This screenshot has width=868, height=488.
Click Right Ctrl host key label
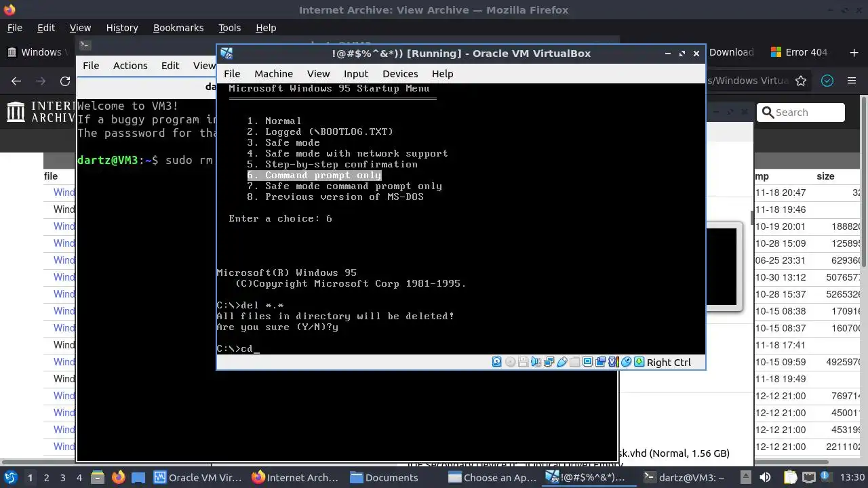(669, 363)
